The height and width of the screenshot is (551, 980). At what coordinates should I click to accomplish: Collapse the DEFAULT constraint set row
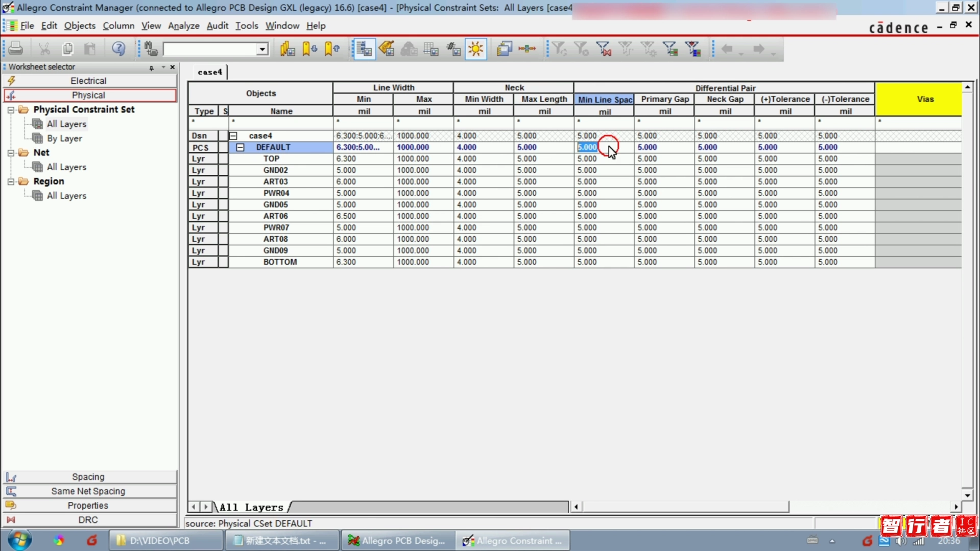click(x=241, y=147)
